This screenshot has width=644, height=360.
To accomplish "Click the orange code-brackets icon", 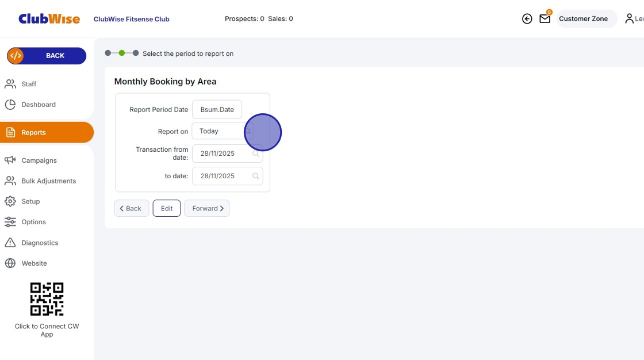I will click(x=16, y=55).
